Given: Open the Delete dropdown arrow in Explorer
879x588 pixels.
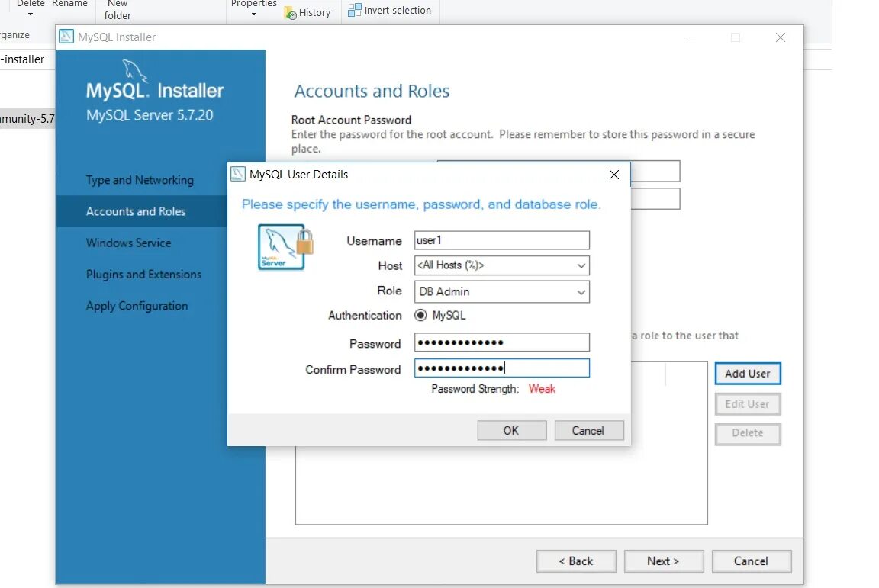Looking at the screenshot, I should point(31,14).
